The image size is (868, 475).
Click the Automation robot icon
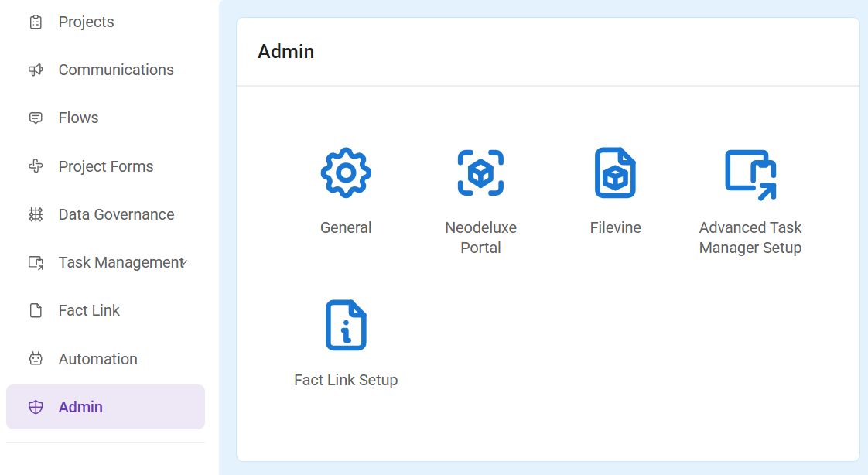click(36, 359)
